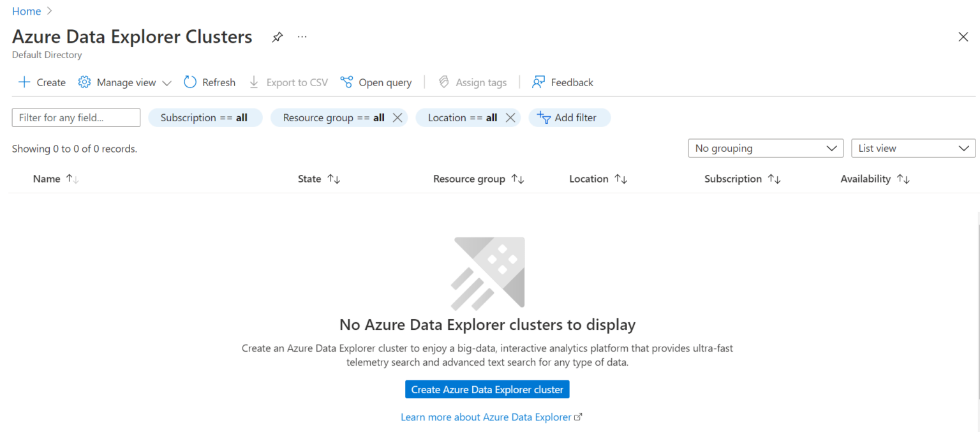Open Learn more about Azure Data Explorer
Screen dimensions: 980x432
(x=487, y=417)
